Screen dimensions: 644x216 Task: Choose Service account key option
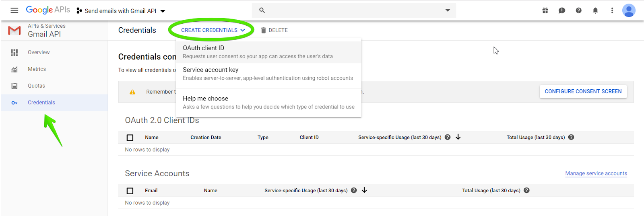(x=269, y=74)
